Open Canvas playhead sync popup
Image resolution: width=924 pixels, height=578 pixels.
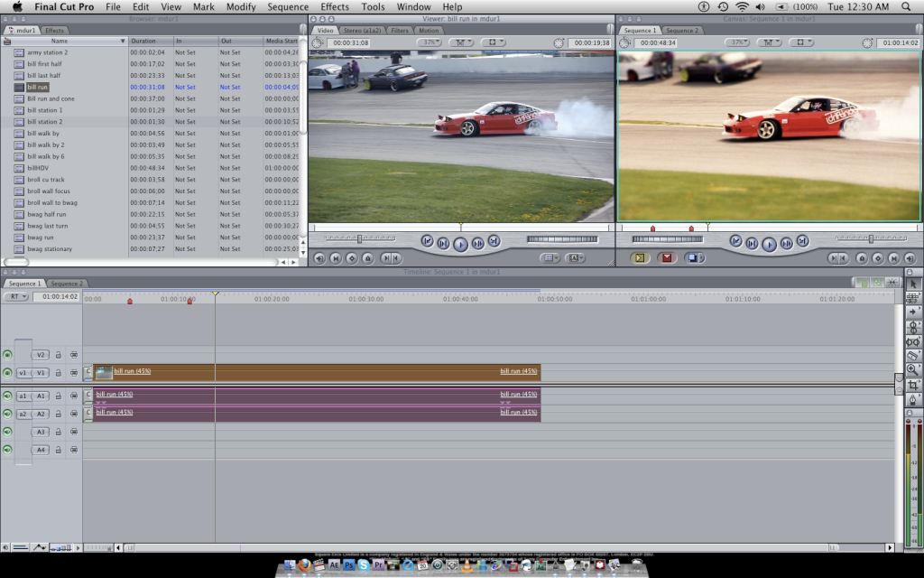click(x=769, y=42)
